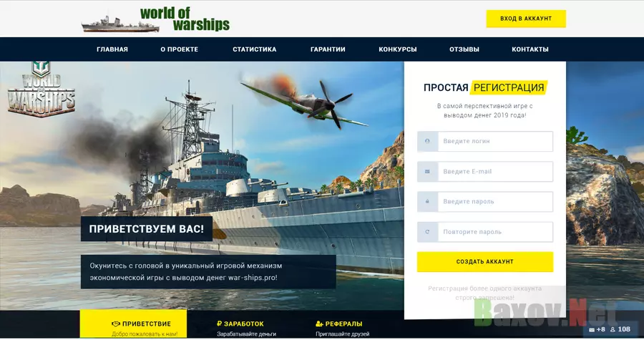This screenshot has height=340, width=644.
Task: Click the lock icon in password field
Action: click(x=428, y=202)
